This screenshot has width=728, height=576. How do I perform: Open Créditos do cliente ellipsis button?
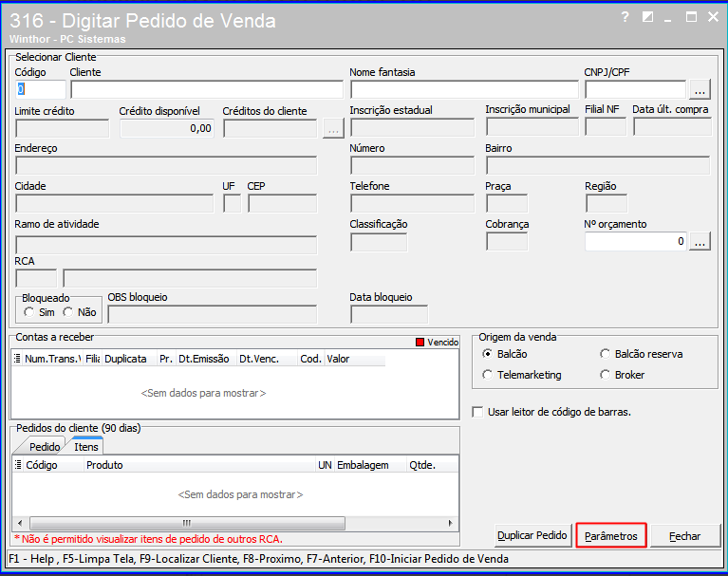(x=333, y=128)
